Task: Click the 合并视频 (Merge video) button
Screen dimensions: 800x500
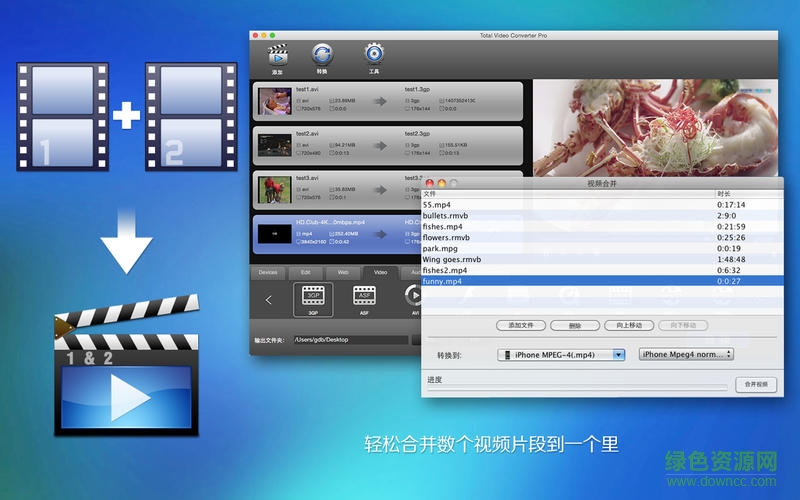Action: pos(755,384)
